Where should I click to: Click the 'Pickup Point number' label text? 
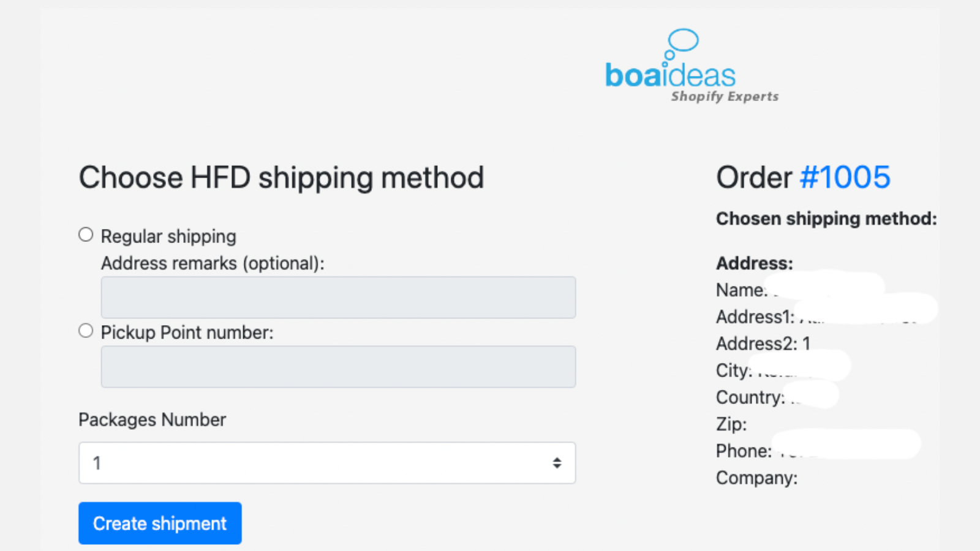point(187,332)
